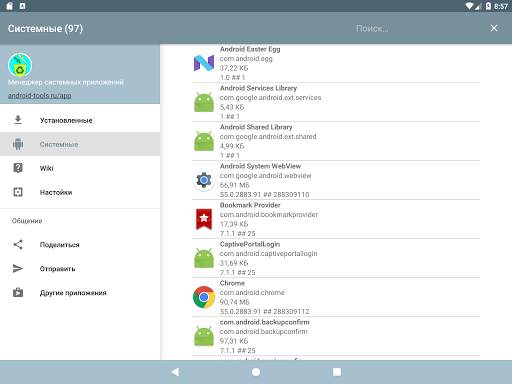Image resolution: width=512 pixels, height=384 pixels.
Task: Open the Установленные drawer item
Action: [80, 120]
